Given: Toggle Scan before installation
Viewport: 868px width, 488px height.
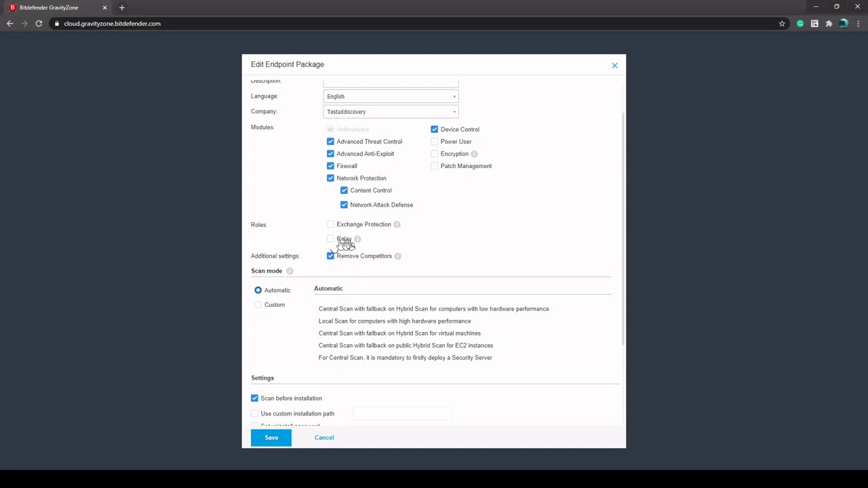Looking at the screenshot, I should (254, 399).
